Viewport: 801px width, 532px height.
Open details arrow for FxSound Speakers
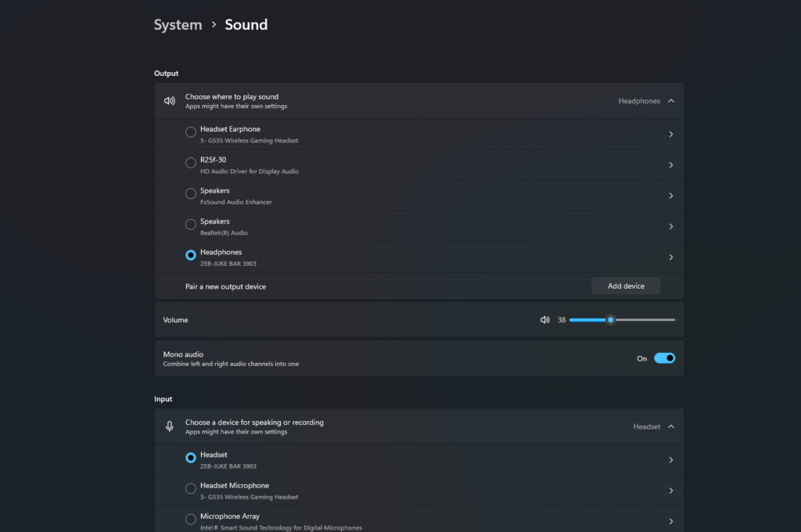coord(670,196)
